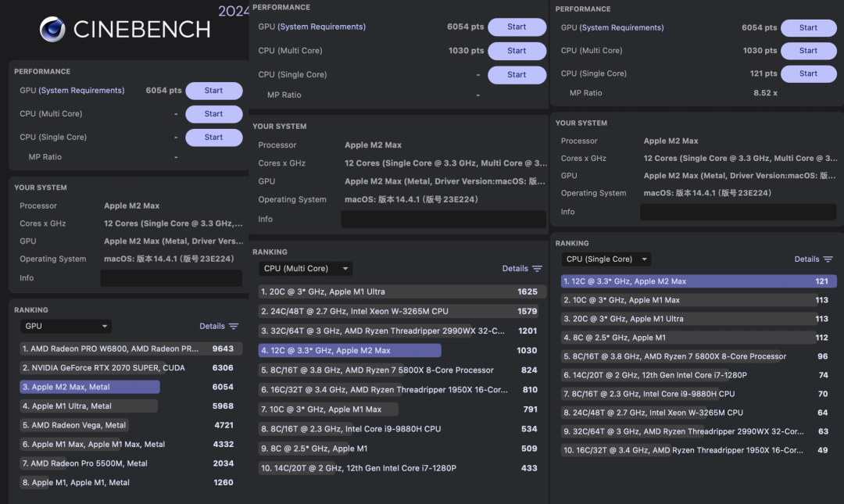Open System Requirements link in Multi Core ranked panel
This screenshot has width=844, height=504.
point(321,27)
